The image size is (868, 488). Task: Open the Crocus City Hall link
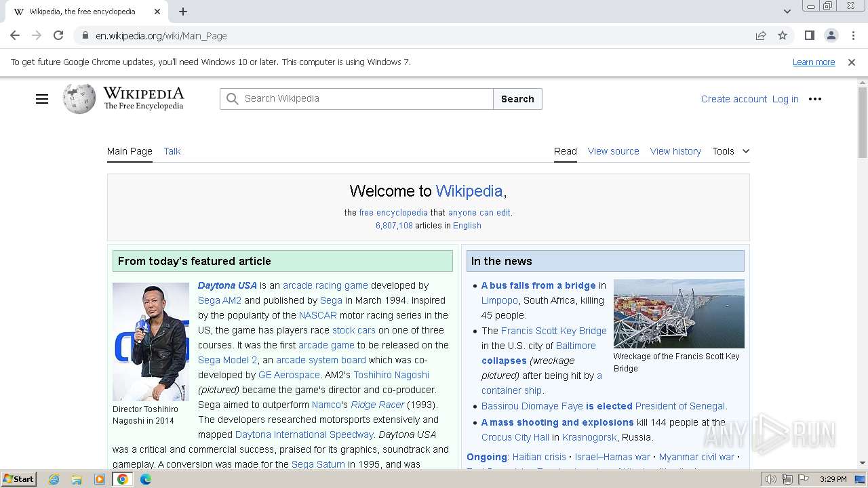[515, 437]
